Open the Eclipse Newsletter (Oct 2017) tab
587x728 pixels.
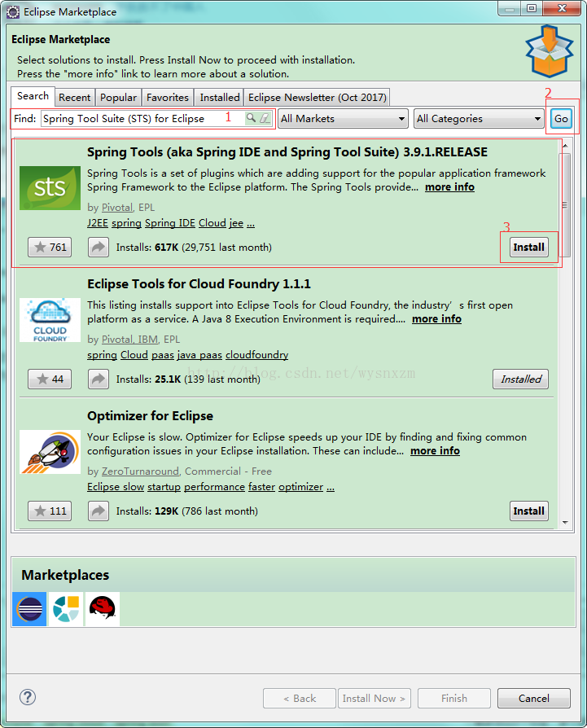317,98
